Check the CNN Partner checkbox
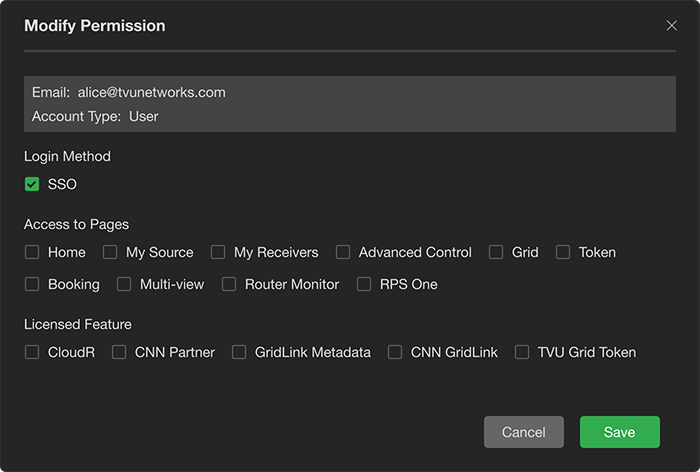 (x=119, y=352)
